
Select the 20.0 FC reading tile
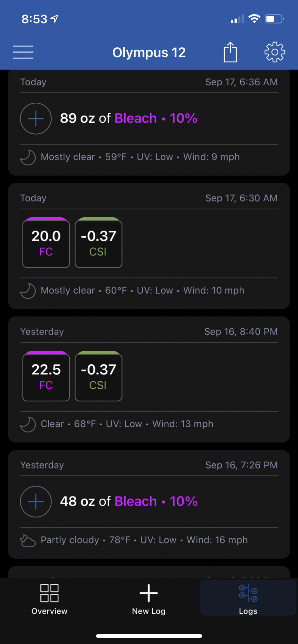(46, 242)
